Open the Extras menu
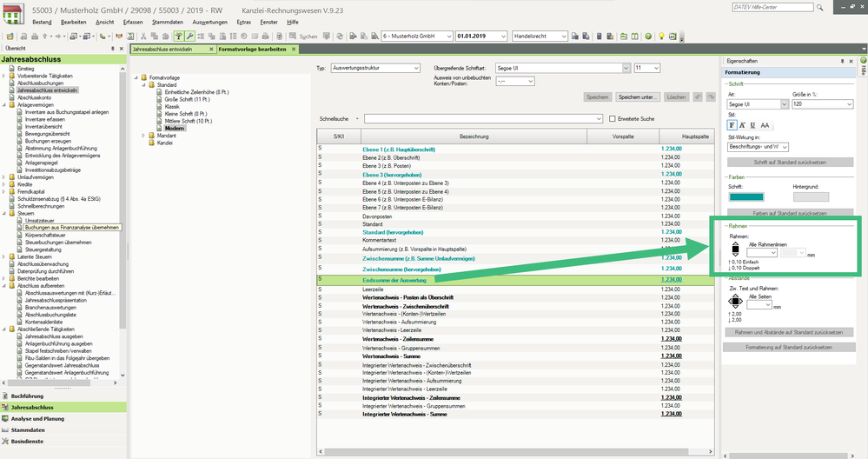The width and height of the screenshot is (868, 459). 243,22
